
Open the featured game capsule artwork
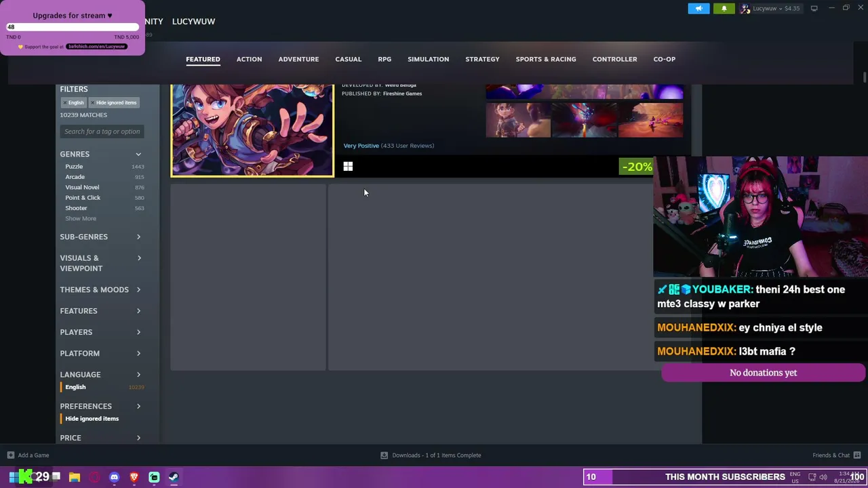(252, 130)
